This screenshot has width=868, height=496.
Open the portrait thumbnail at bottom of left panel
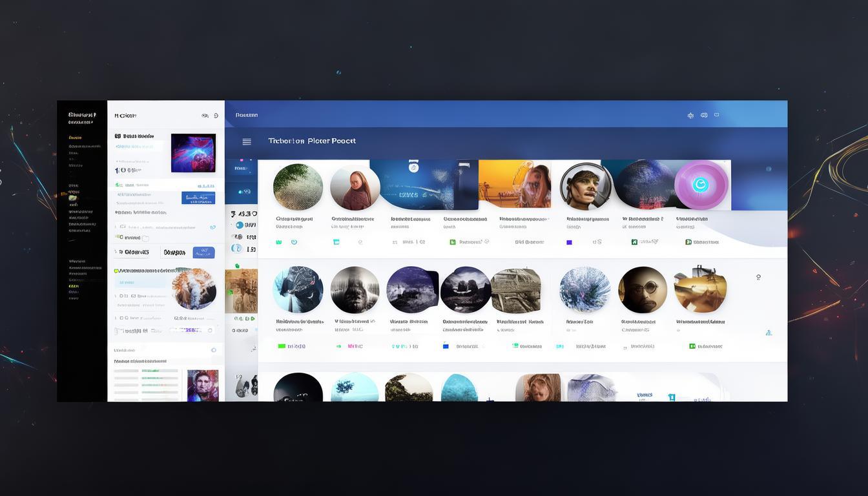203,386
